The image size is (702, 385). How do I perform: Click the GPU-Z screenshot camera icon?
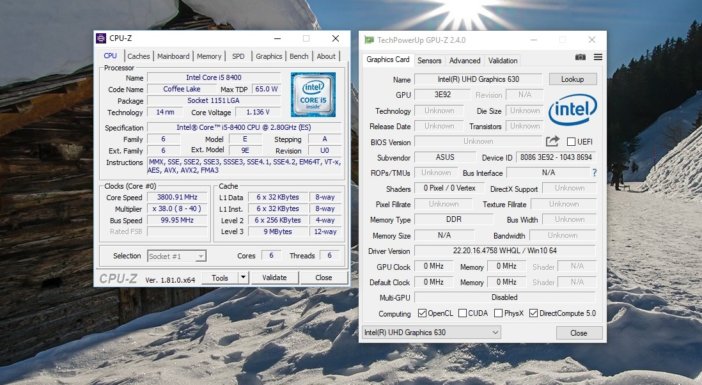(580, 57)
